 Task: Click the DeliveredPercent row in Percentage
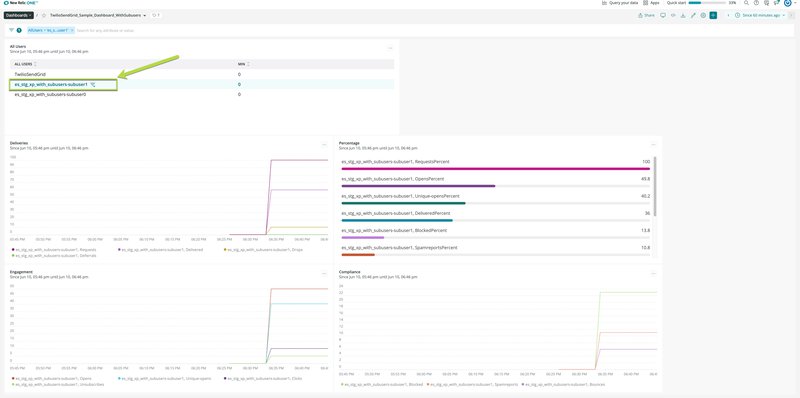495,216
